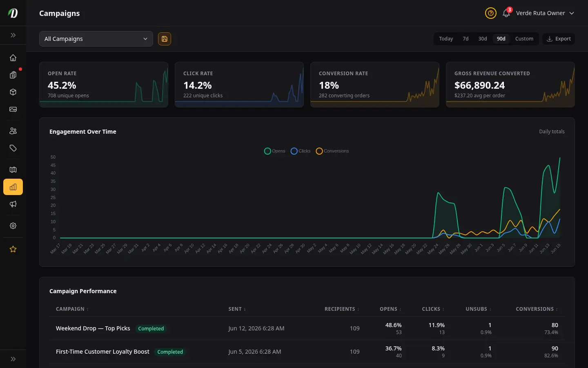Click the Jun 12, 2026 6:28 AM date
Viewport: 588px width, 368px height.
(x=256, y=328)
